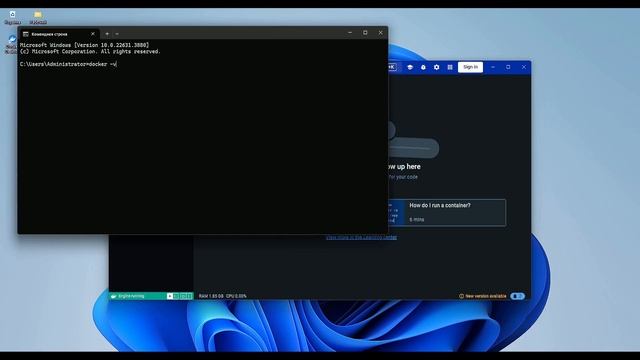
Task: Select the folder icon on the desktop
Action: (x=38, y=17)
